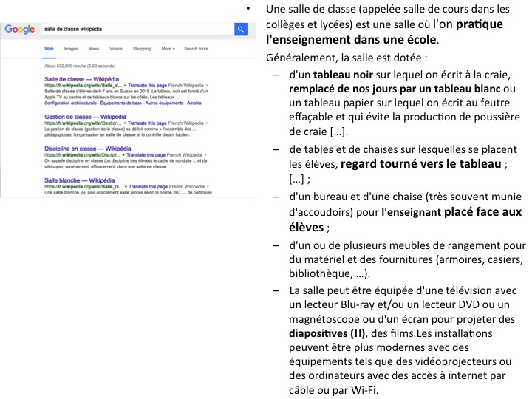Go to the Videos tab
Image resolution: width=532 pixels, height=399 pixels.
(x=116, y=49)
